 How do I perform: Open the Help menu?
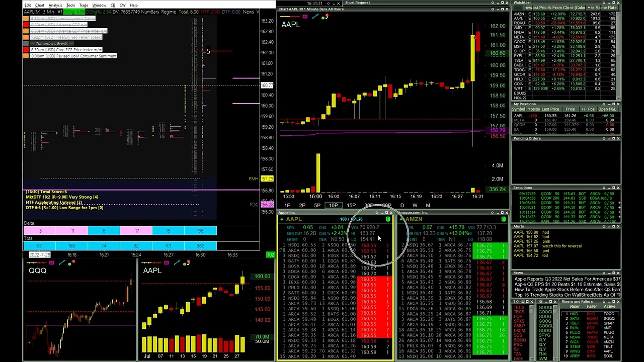[133, 6]
